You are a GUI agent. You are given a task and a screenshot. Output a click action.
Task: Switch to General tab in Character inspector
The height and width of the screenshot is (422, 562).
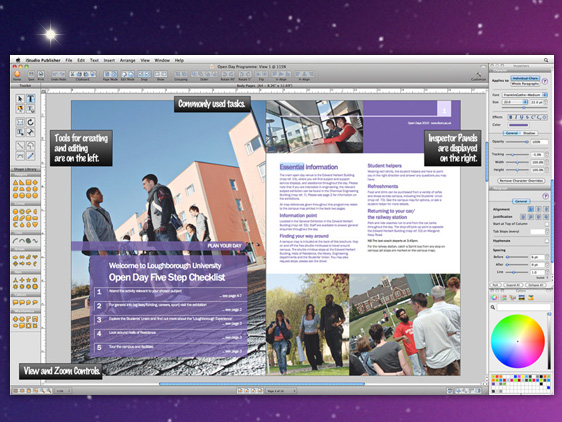512,133
